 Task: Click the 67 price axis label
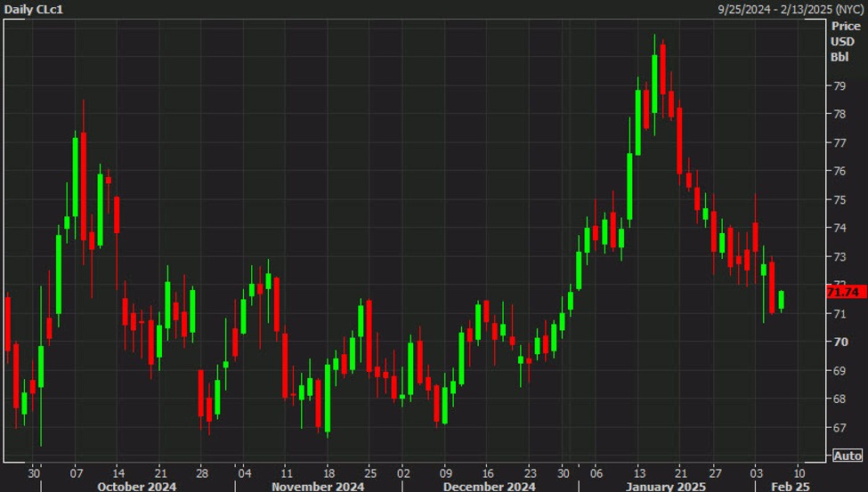840,428
